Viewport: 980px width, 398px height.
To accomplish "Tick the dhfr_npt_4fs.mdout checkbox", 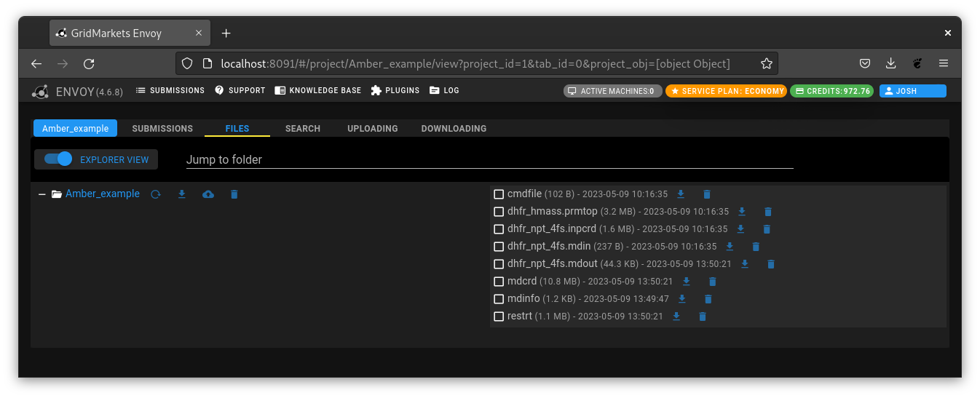I will [x=499, y=264].
